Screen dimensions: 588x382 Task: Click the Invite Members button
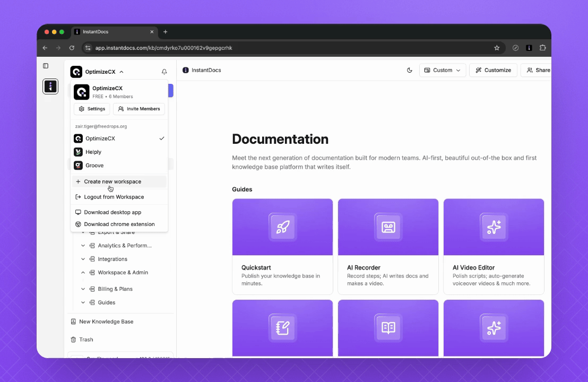click(x=139, y=109)
